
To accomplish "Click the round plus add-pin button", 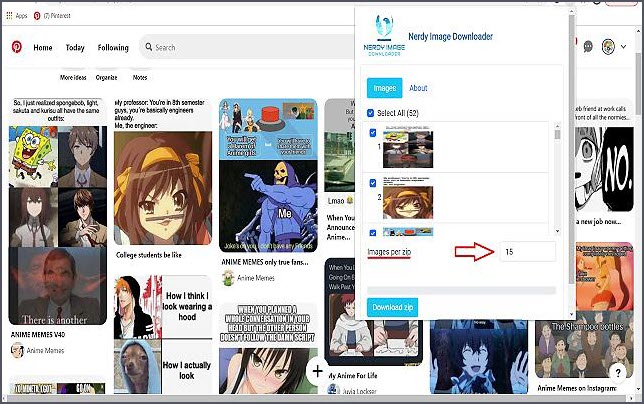I will point(317,372).
